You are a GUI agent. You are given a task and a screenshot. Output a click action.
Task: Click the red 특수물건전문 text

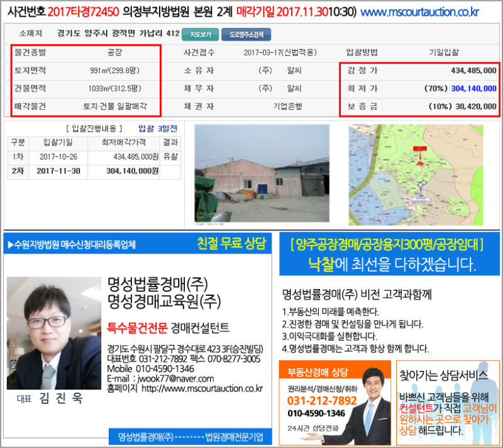pos(137,328)
